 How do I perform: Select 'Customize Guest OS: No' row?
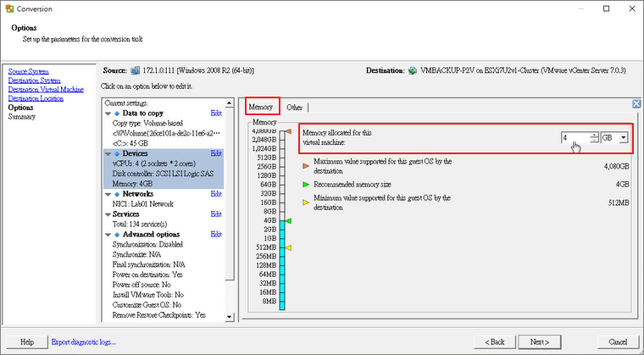click(147, 305)
